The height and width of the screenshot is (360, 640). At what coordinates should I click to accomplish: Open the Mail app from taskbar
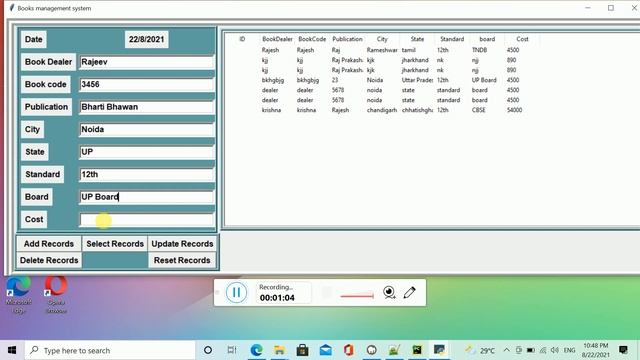326,350
